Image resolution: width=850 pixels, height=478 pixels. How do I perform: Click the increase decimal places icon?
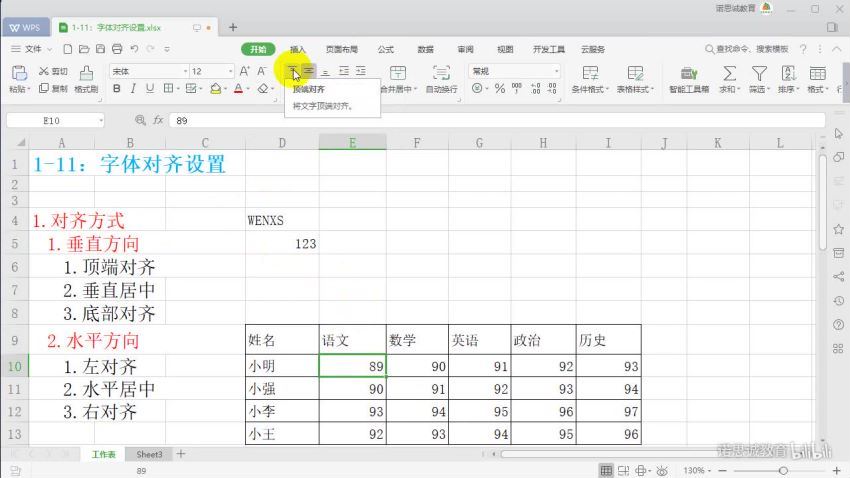(536, 88)
